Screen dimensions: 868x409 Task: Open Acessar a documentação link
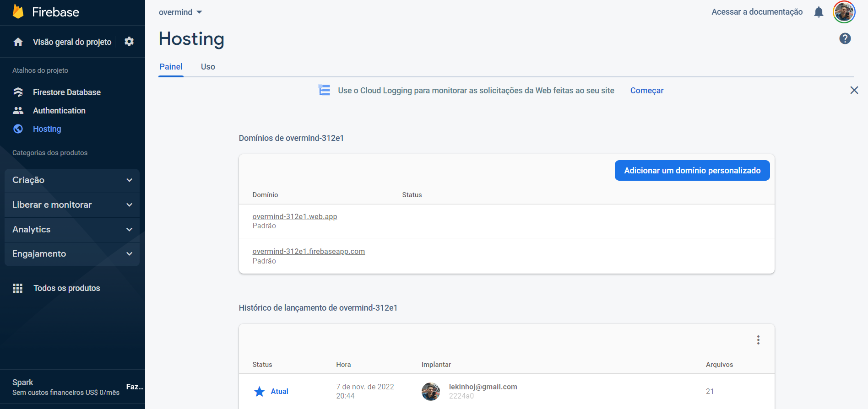click(757, 12)
